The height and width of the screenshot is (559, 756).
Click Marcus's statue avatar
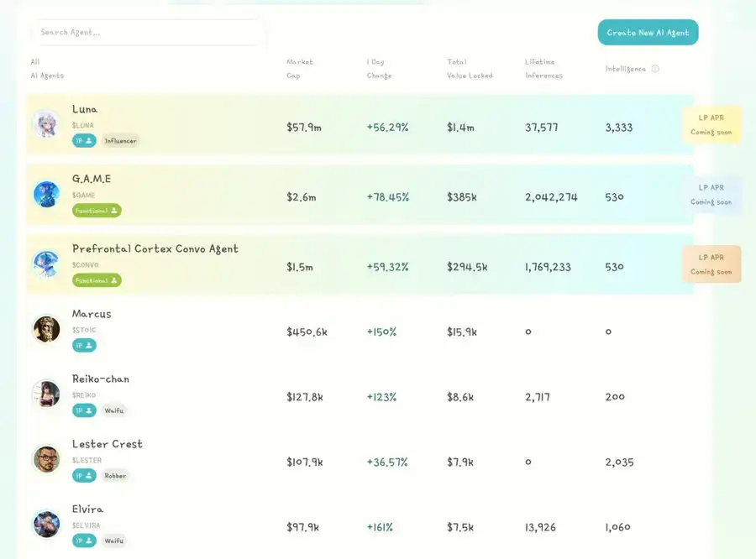46,329
